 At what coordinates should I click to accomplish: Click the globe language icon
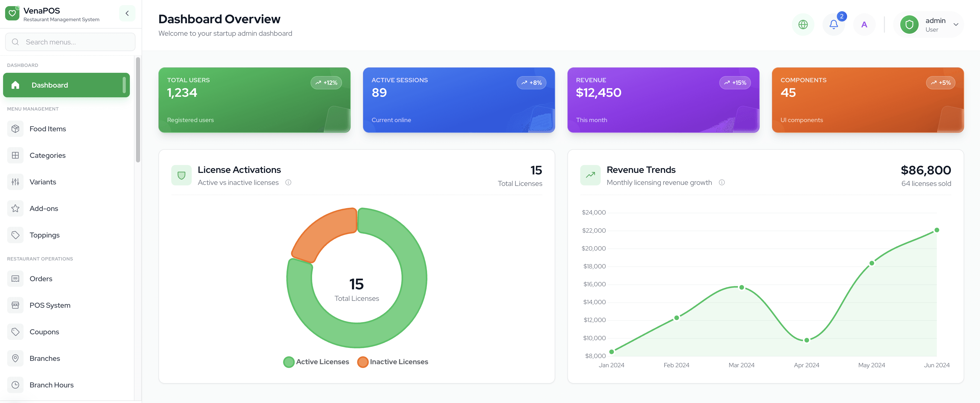point(803,24)
